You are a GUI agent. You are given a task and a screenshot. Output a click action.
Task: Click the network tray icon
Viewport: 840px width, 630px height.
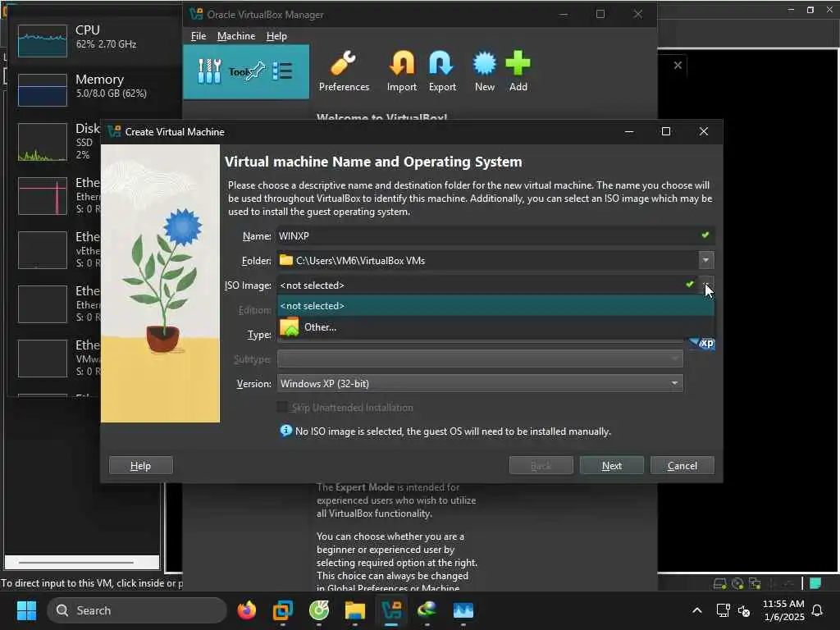(x=724, y=610)
